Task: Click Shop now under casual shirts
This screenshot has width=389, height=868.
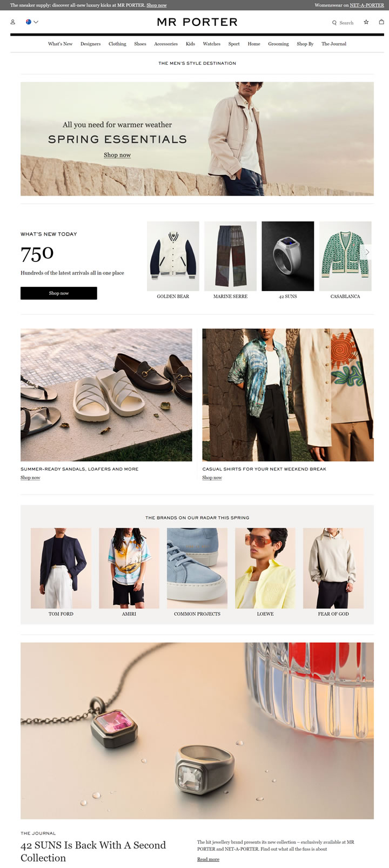Action: point(212,477)
